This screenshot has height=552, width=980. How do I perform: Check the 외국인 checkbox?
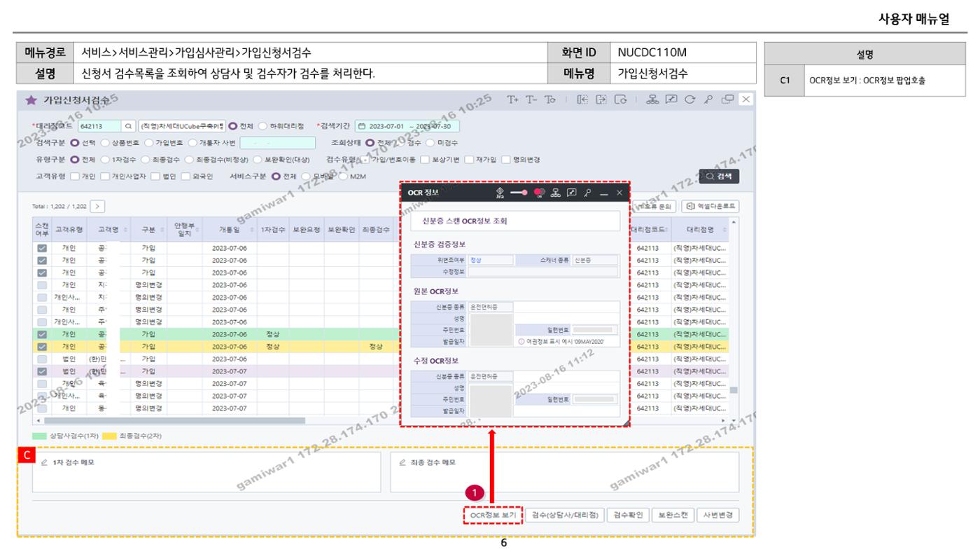[x=185, y=176]
